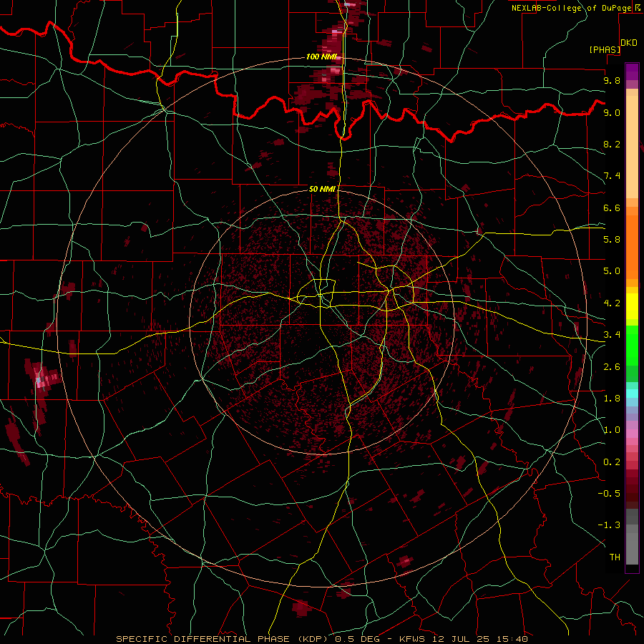Click the 3.4 value on the scale

612,335
